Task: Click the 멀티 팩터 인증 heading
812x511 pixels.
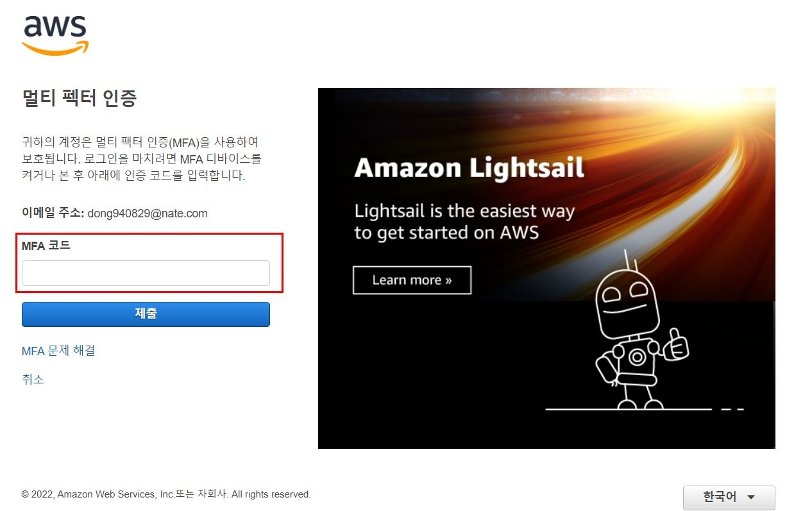Action: (x=80, y=99)
